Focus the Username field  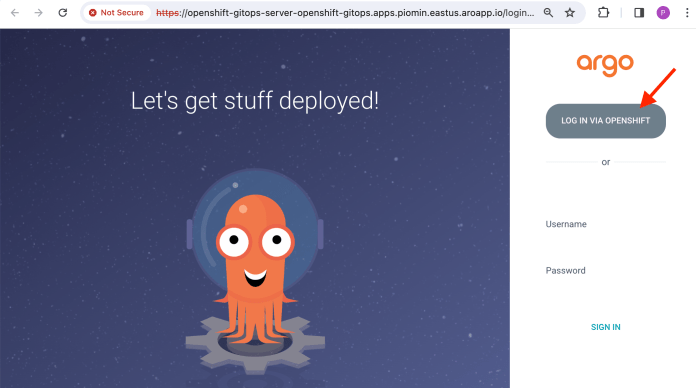point(605,225)
